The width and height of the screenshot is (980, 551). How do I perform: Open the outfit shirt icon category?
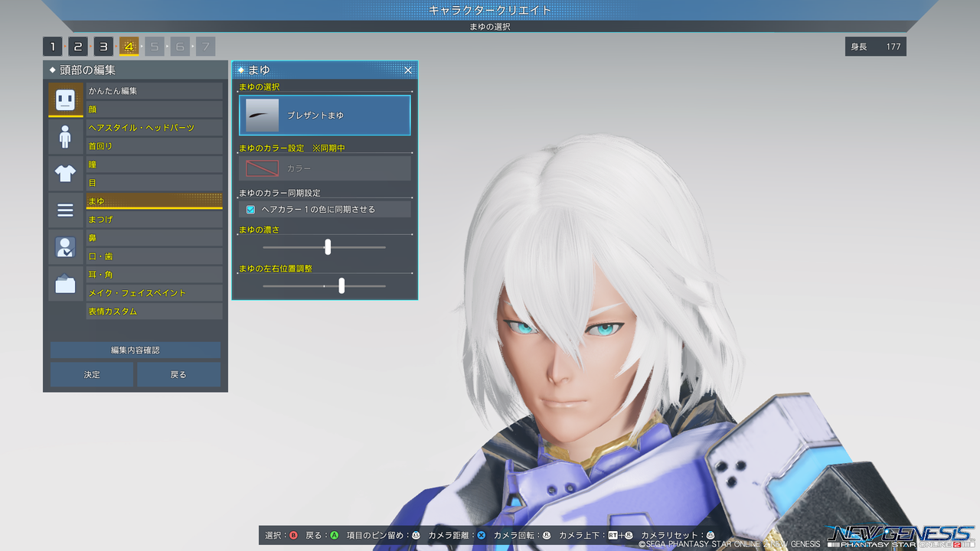click(x=65, y=174)
